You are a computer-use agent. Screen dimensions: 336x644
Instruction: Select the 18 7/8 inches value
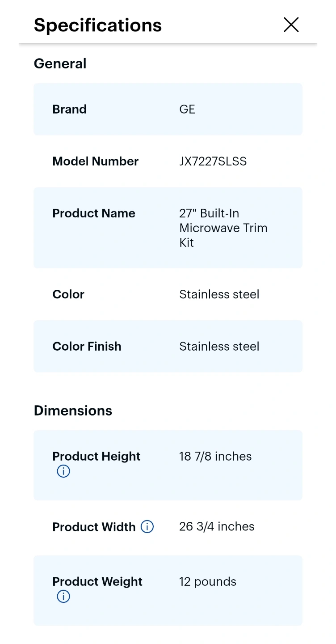tap(215, 456)
